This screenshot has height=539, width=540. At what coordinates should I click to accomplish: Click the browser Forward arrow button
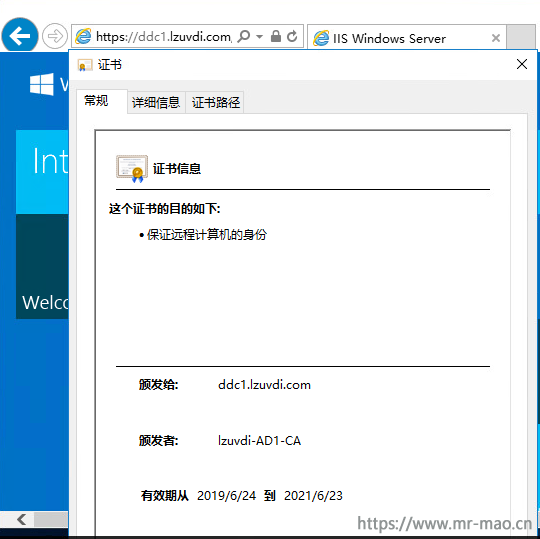55,36
